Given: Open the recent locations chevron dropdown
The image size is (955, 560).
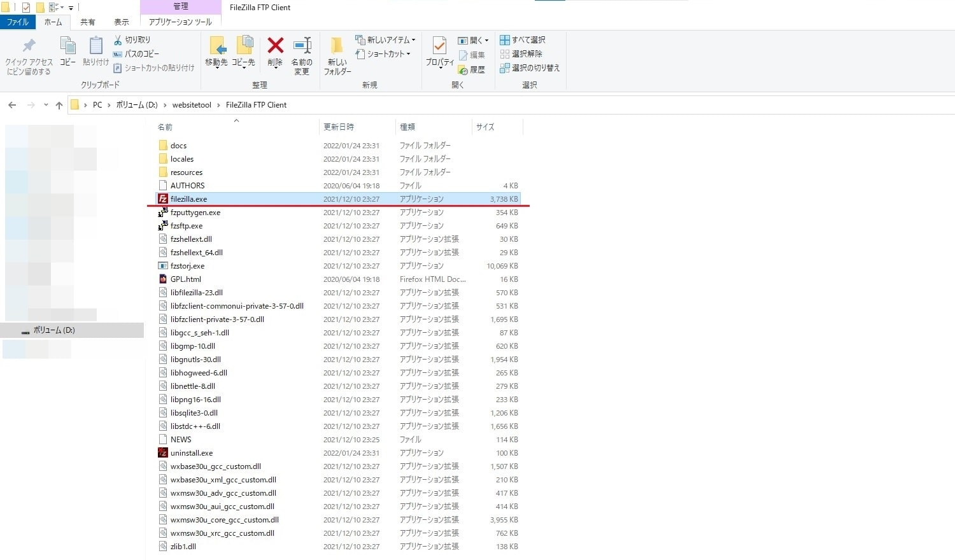Looking at the screenshot, I should coord(46,105).
